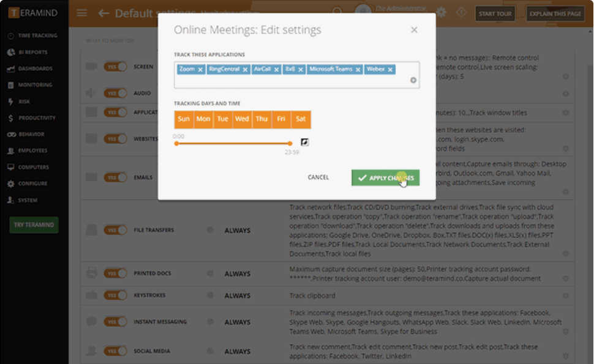Go back with the left arrow icon
Screen dimensions: 594x364
click(x=103, y=13)
